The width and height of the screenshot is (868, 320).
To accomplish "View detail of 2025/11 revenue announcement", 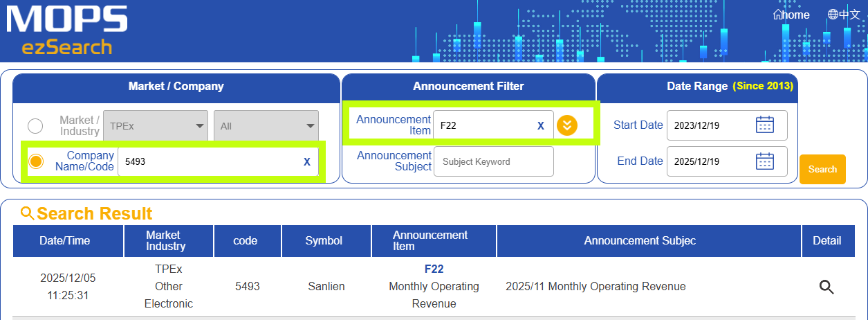I will [826, 287].
